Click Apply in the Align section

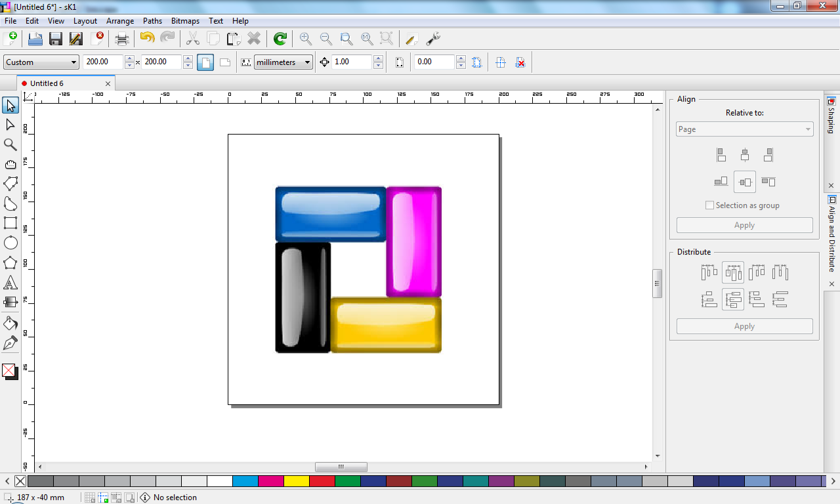[x=744, y=225]
